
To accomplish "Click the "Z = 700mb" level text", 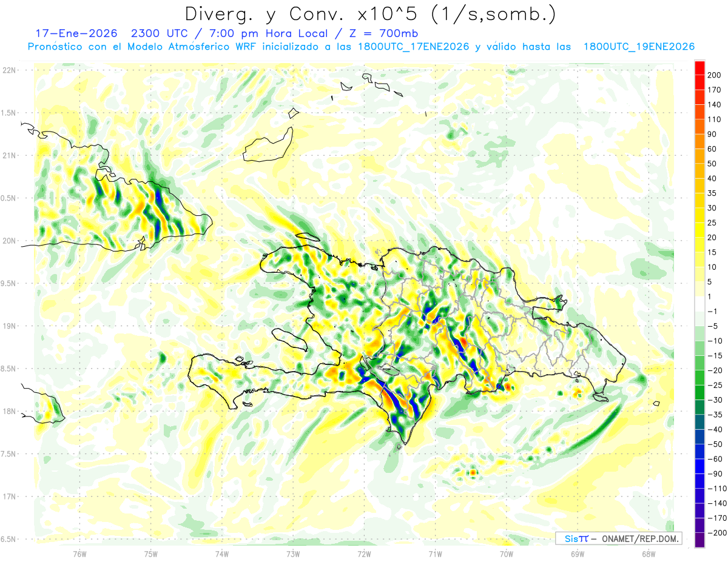I will point(385,33).
